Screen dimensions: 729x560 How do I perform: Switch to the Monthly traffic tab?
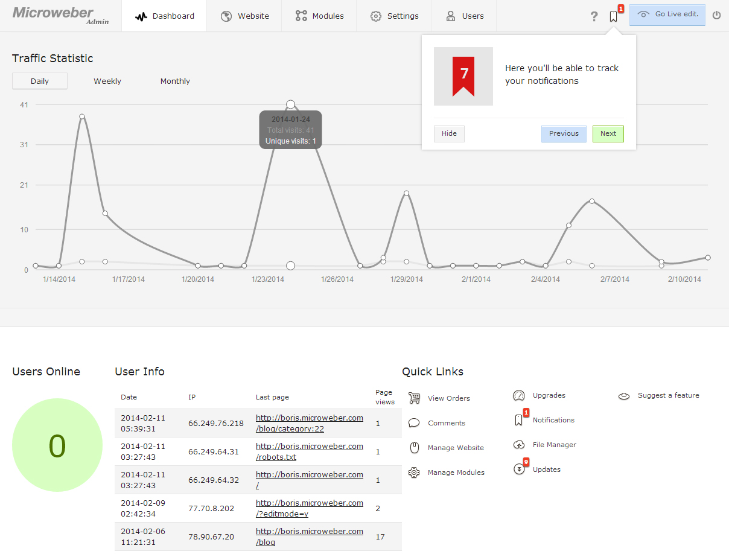pyautogui.click(x=175, y=81)
